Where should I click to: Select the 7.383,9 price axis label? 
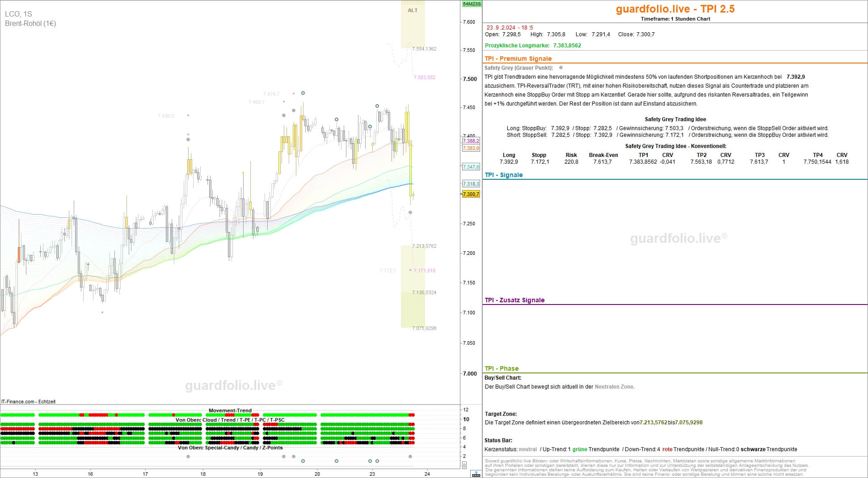(x=471, y=148)
